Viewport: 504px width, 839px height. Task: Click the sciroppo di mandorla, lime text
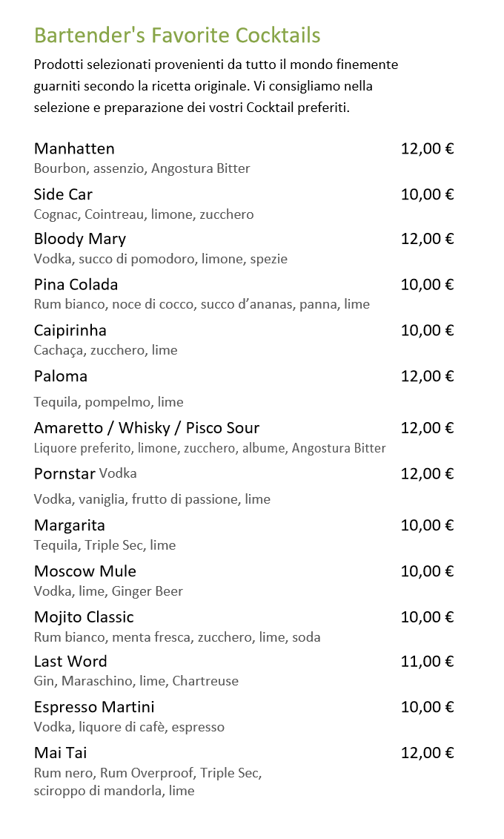click(114, 791)
